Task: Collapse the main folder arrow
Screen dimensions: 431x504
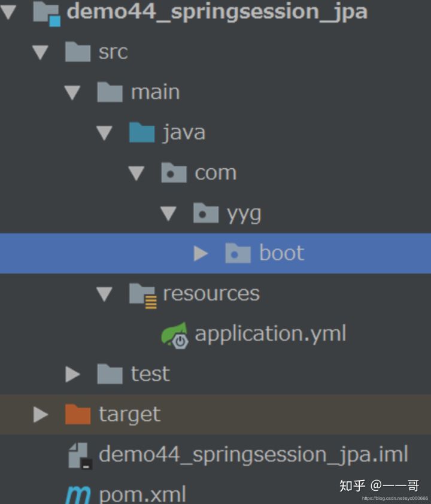Action: click(x=72, y=93)
